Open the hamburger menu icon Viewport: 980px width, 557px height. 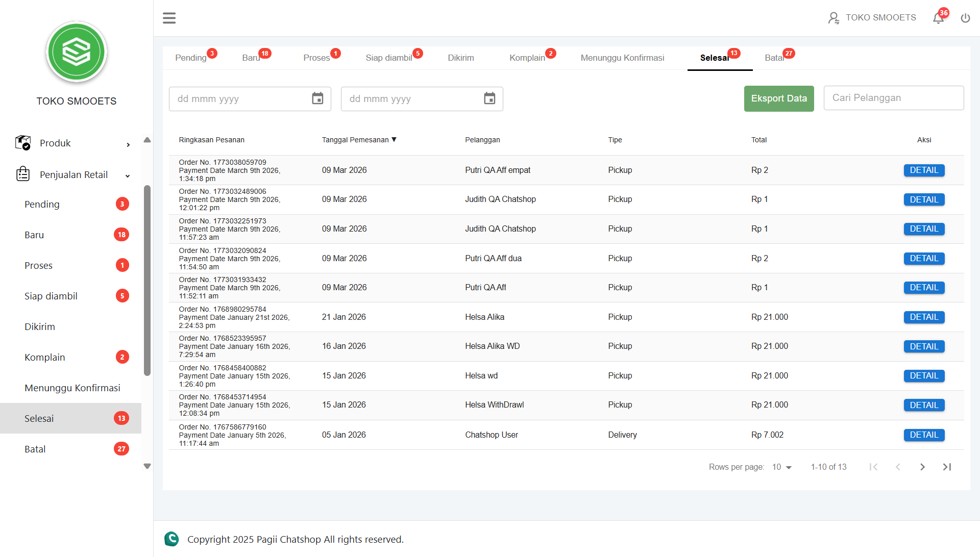tap(169, 18)
